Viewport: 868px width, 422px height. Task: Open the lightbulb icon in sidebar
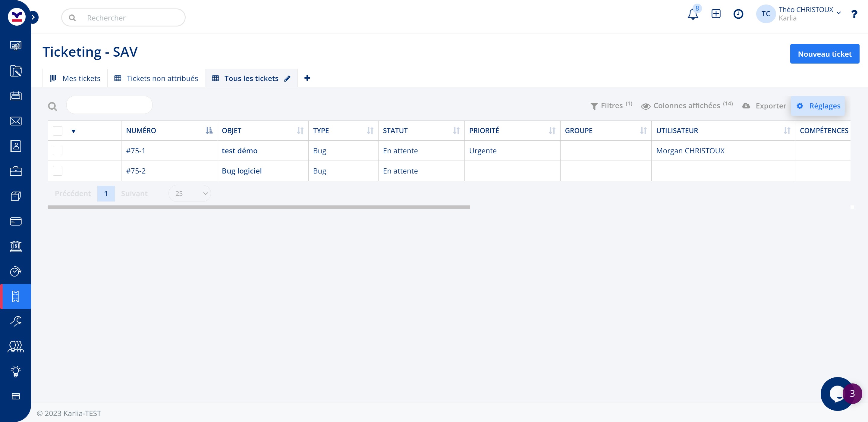pos(15,371)
